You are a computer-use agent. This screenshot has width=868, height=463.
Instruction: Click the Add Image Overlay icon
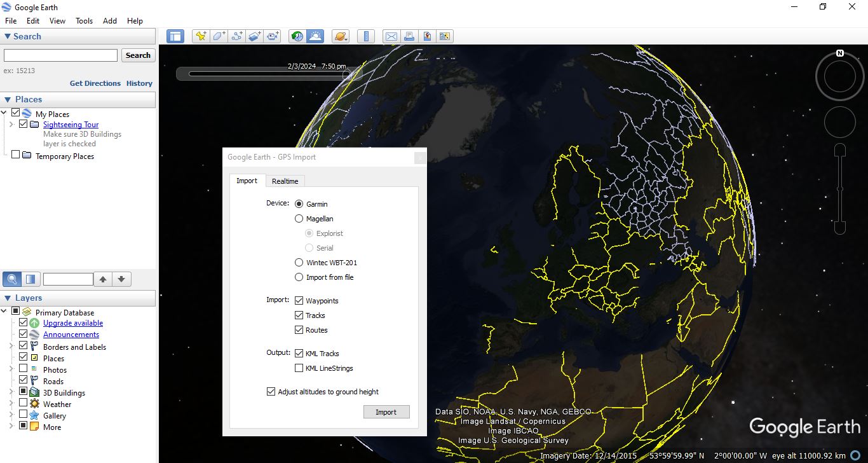pos(255,36)
